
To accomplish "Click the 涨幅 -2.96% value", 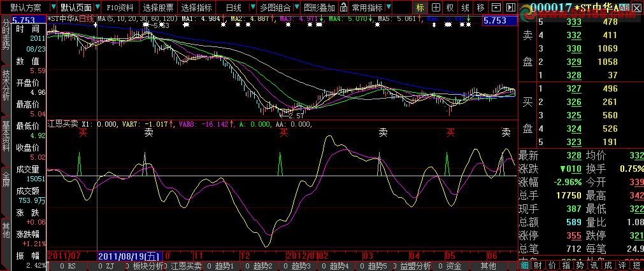I will click(x=567, y=182).
